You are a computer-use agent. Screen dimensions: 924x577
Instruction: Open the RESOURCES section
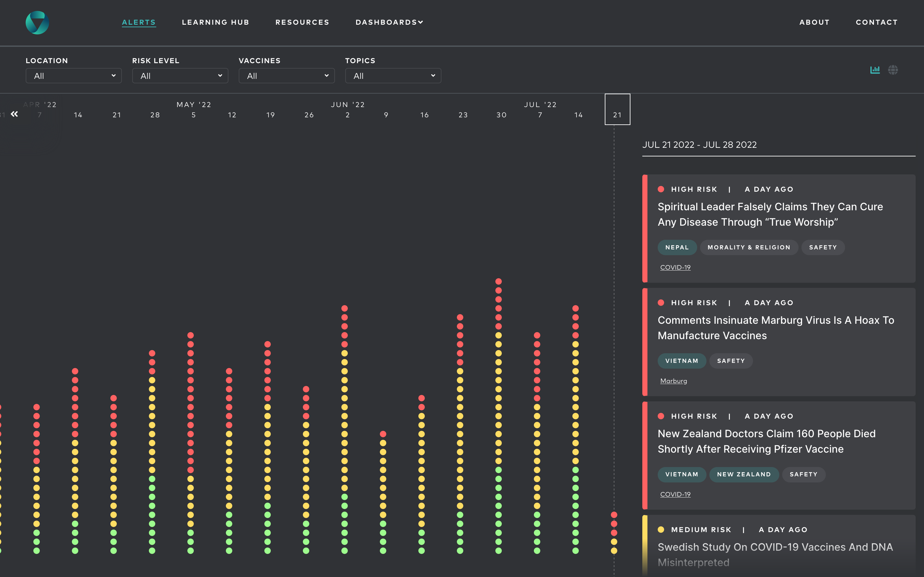(302, 22)
